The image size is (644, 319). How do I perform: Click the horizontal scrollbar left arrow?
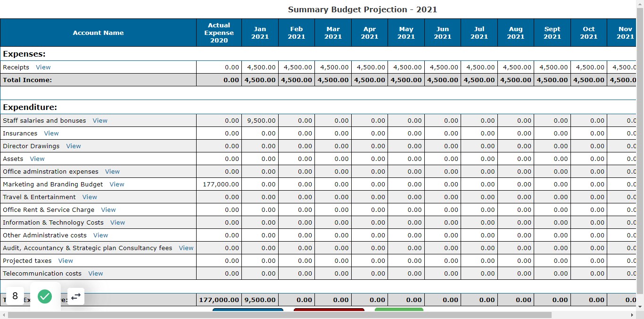[4, 315]
